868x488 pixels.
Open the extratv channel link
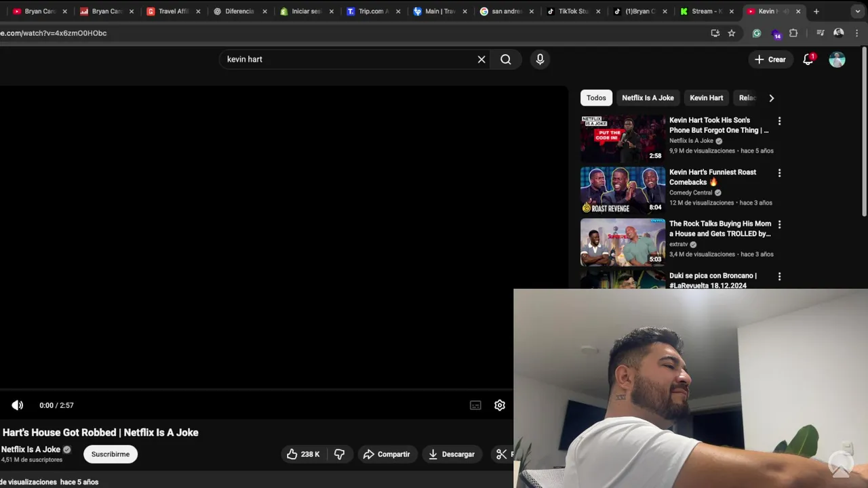(678, 244)
